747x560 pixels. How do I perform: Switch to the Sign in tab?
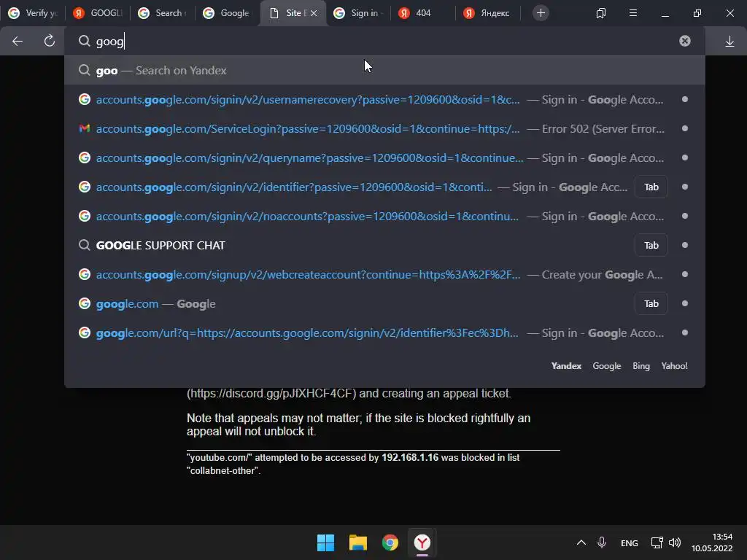[357, 13]
